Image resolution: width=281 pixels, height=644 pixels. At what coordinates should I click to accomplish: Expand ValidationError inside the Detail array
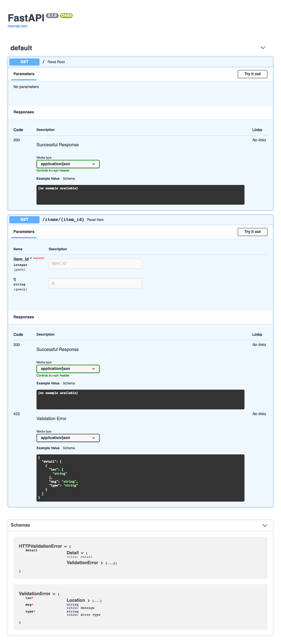[x=102, y=563]
